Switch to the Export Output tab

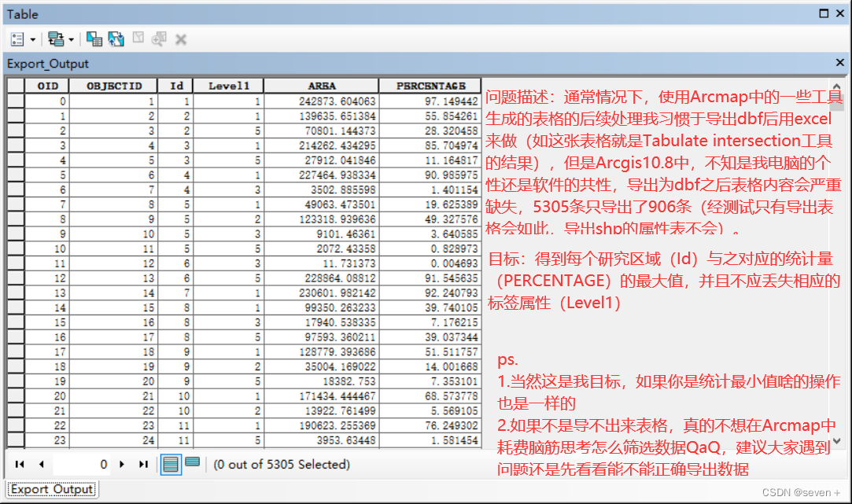click(x=50, y=489)
